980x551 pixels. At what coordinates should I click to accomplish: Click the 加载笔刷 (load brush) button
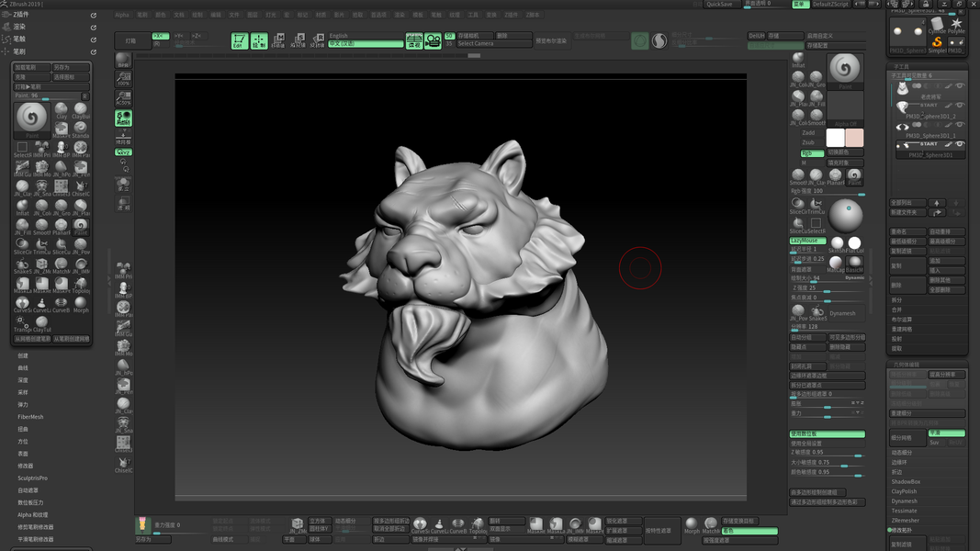click(x=32, y=67)
